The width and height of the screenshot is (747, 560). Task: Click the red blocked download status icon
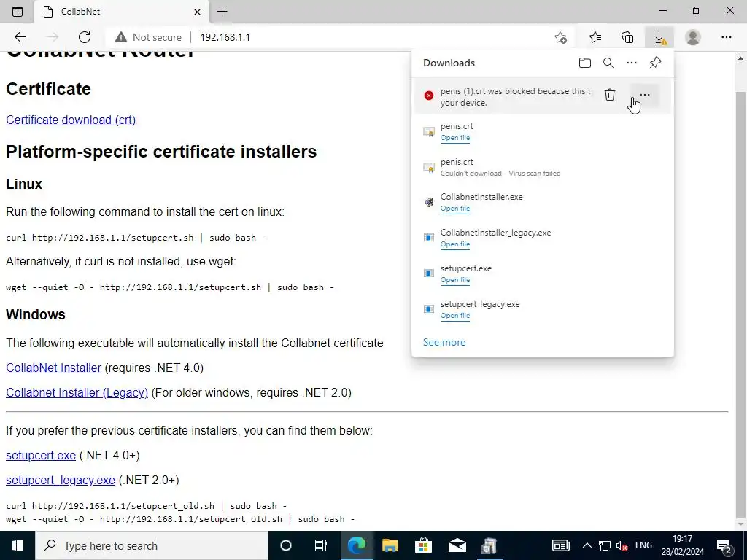pos(429,96)
